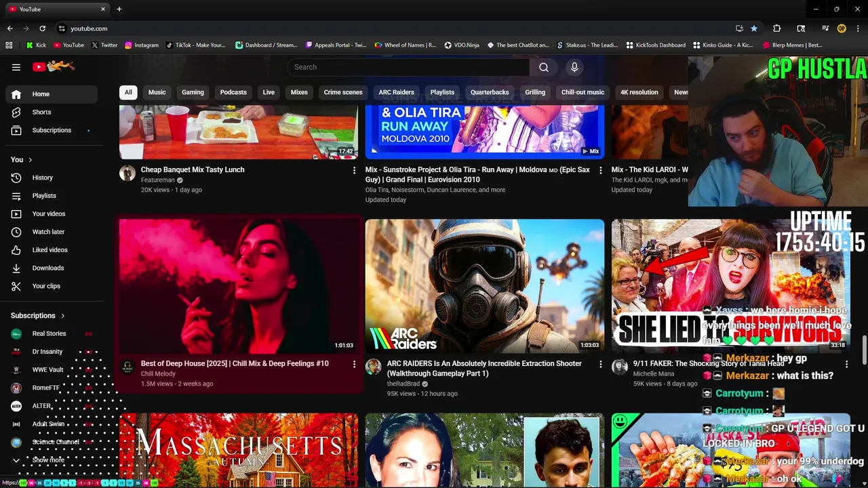Open the Massachusetts Autumn thumbnail
The height and width of the screenshot is (488, 868).
pos(239,450)
